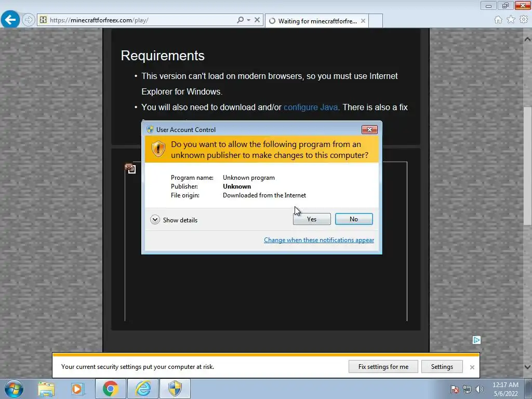Stop page loading with the X button
The height and width of the screenshot is (399, 532).
[x=257, y=20]
